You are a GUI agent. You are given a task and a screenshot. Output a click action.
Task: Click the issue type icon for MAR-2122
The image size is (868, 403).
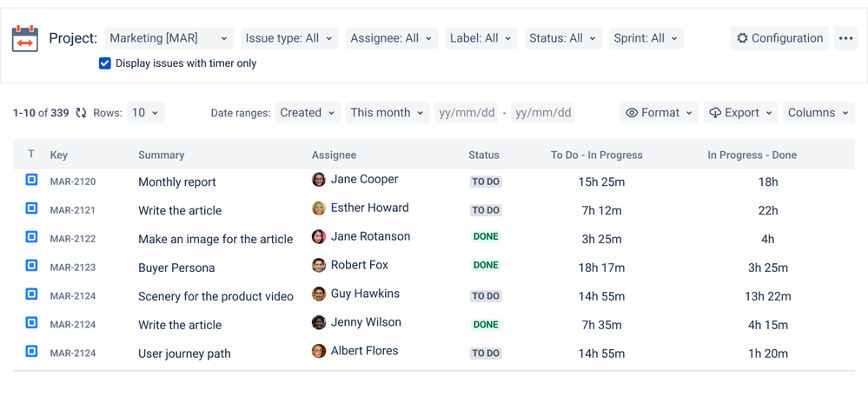coord(31,236)
